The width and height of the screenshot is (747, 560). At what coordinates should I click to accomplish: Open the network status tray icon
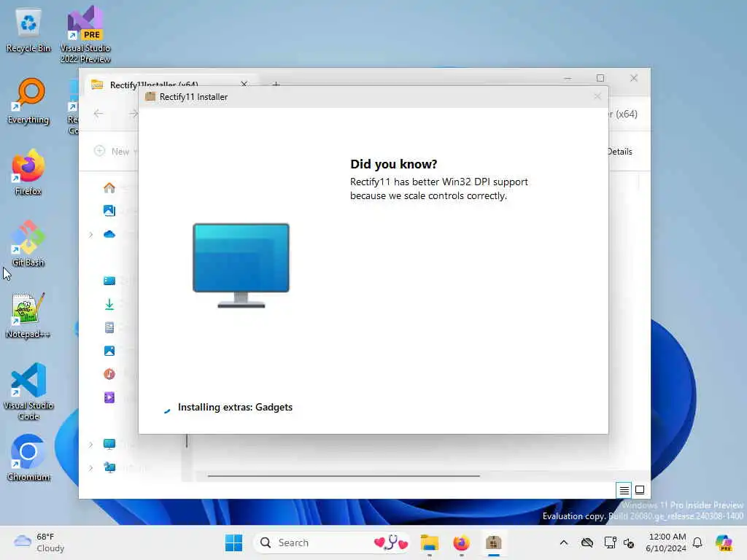coord(610,542)
